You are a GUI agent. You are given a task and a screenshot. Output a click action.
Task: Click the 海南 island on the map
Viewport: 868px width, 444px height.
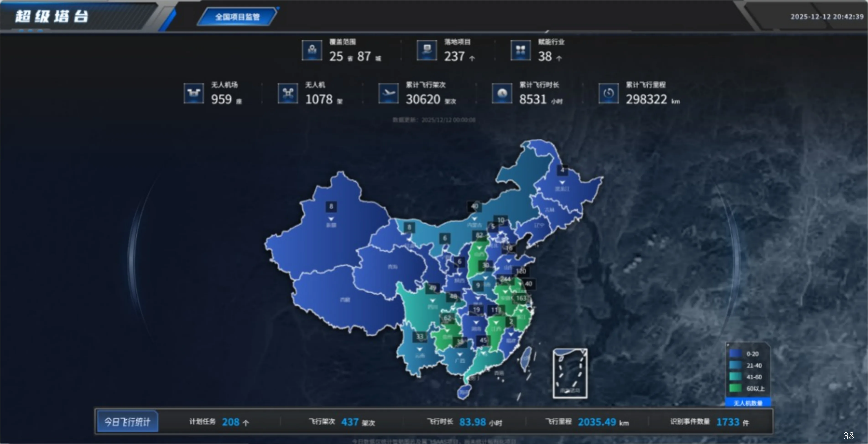point(464,392)
